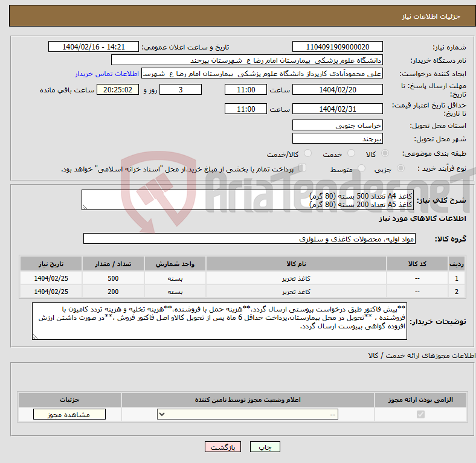Viewport: 476px width, 463px height.
Task: Click the response deadline date 1404/02/20
Action: click(337, 90)
